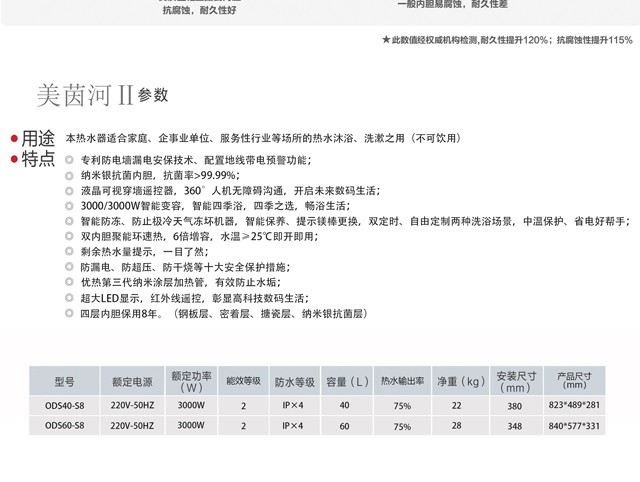640x482 pixels.
Task: Click the 容量 (L) column header
Action: (347, 381)
